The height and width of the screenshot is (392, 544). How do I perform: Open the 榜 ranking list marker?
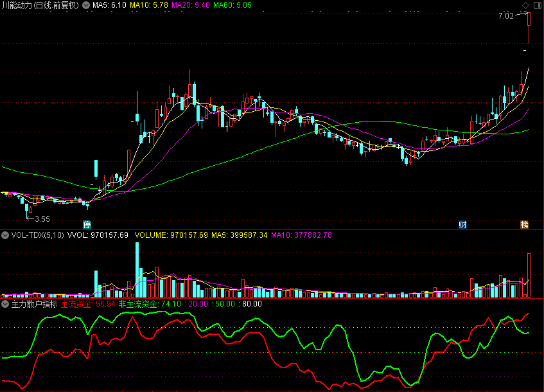point(524,225)
